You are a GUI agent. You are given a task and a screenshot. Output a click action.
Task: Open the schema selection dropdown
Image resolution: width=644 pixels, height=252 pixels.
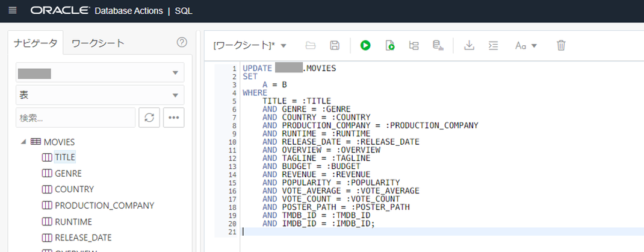[101, 73]
